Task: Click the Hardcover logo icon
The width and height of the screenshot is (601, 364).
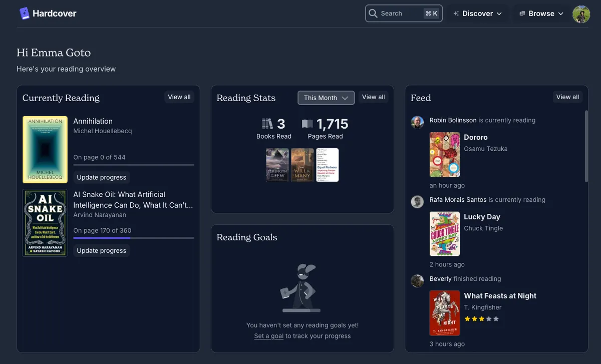Action: tap(25, 14)
